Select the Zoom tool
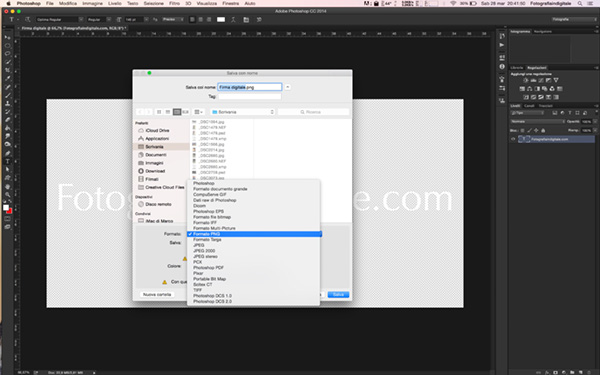This screenshot has height=375, width=600. coord(8,194)
